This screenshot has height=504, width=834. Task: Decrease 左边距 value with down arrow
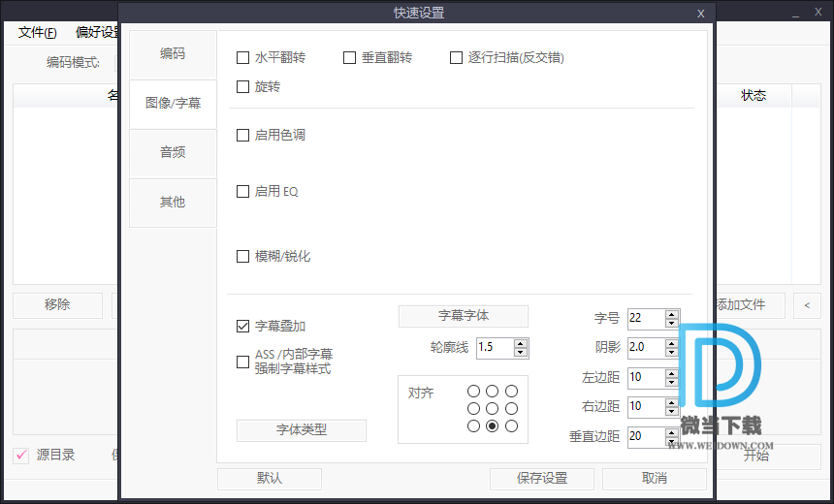[671, 383]
